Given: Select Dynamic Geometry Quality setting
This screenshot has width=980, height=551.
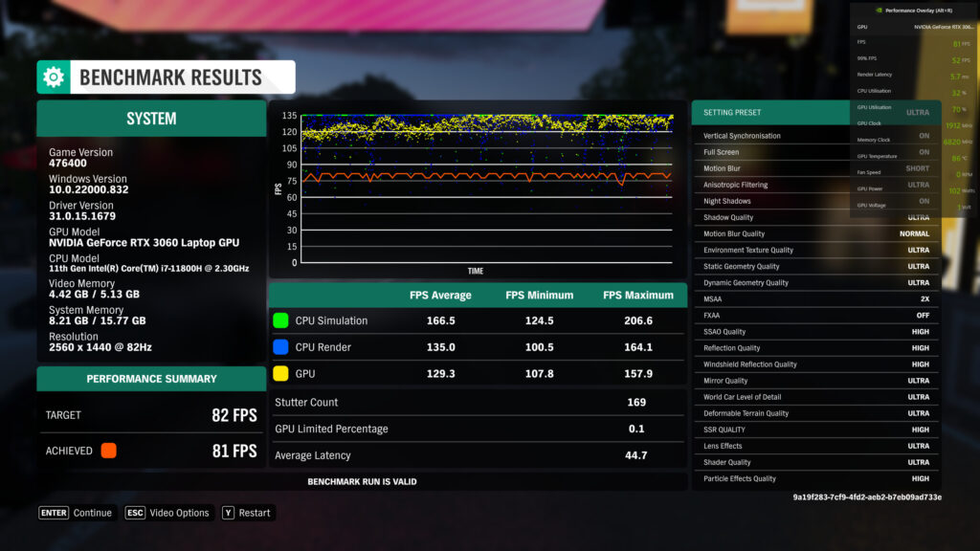Looking at the screenshot, I should tap(816, 282).
